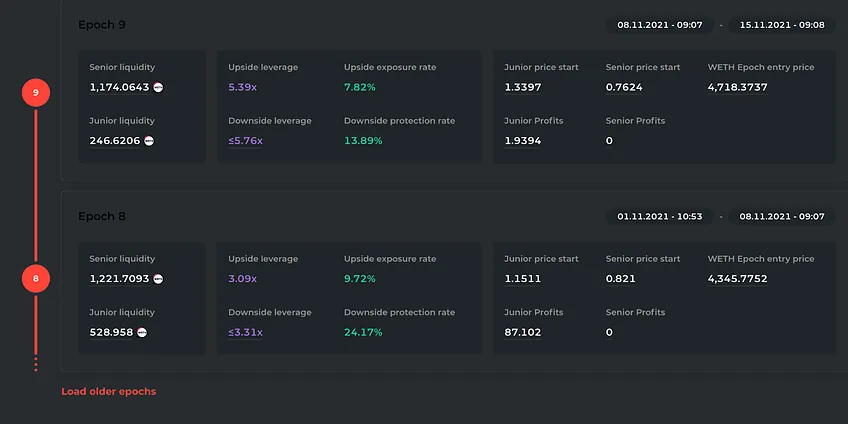Click the Epoch 8 heading

(x=102, y=216)
